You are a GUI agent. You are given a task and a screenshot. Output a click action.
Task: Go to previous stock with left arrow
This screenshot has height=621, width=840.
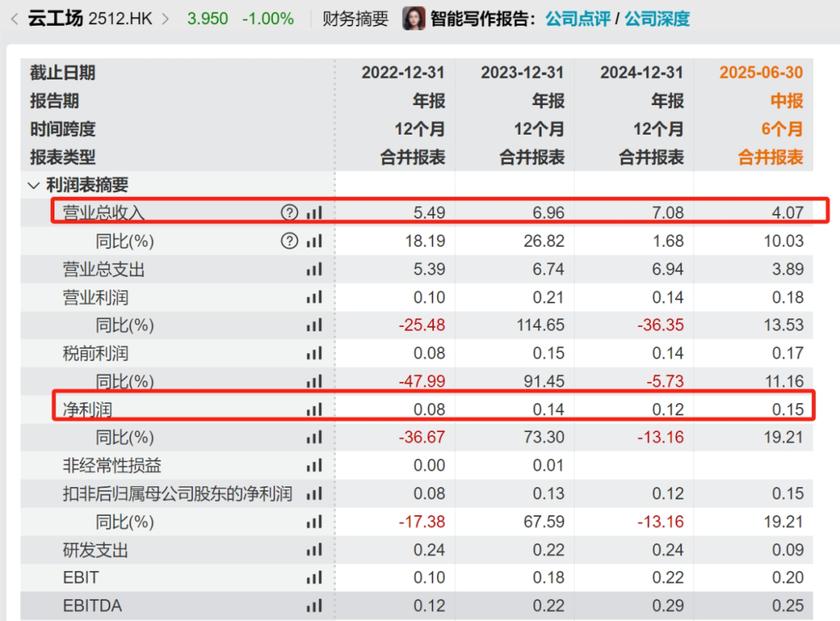(14, 19)
